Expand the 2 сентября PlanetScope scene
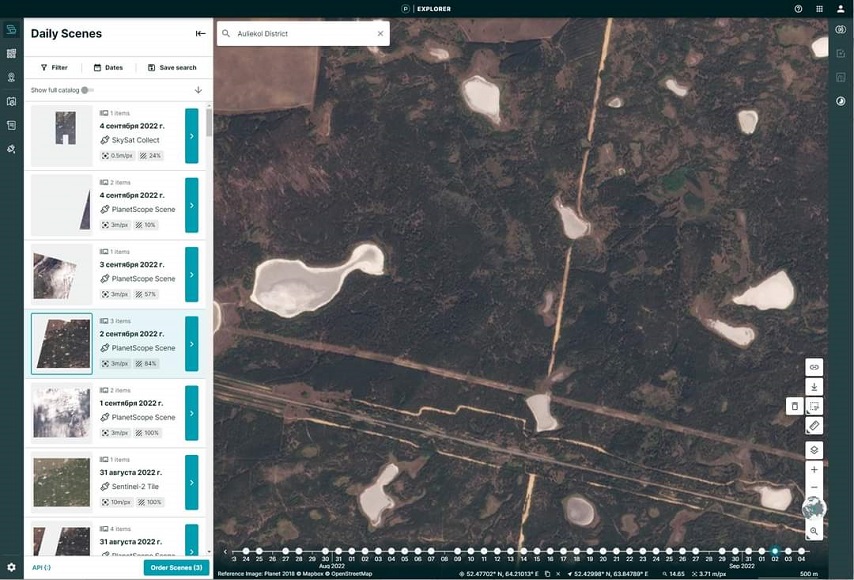 [x=192, y=344]
